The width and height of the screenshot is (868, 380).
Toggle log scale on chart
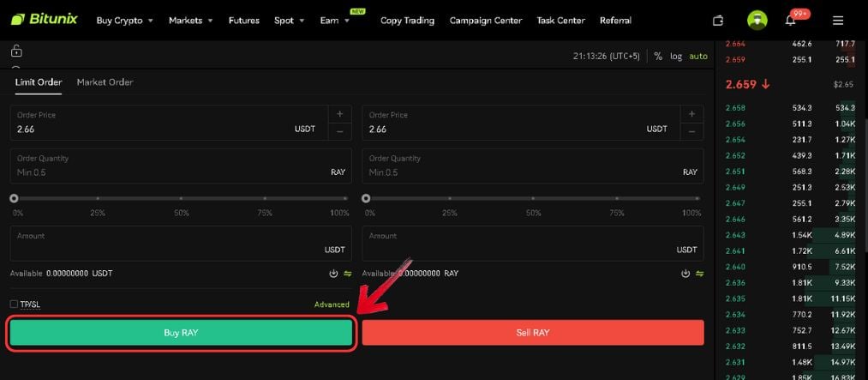click(676, 56)
